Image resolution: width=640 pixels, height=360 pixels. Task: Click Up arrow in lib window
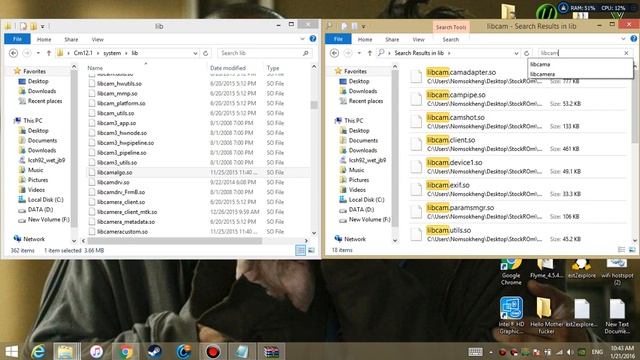click(49, 53)
